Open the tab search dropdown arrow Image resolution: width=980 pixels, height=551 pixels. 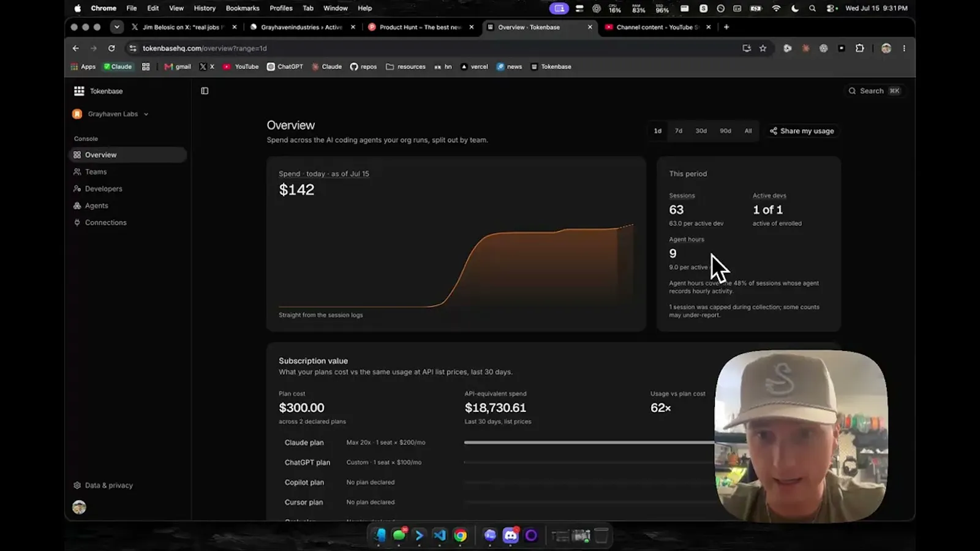point(116,27)
